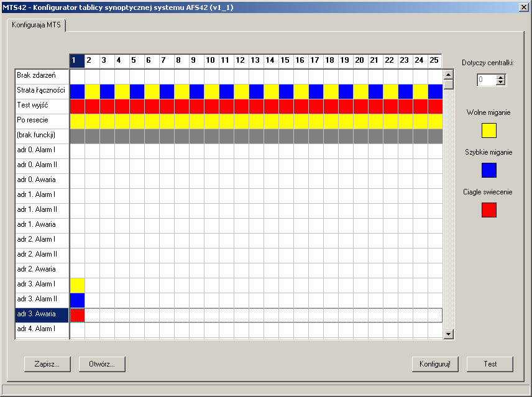Image resolution: width=532 pixels, height=397 pixels.
Task: Select column header 13
Action: pos(256,61)
